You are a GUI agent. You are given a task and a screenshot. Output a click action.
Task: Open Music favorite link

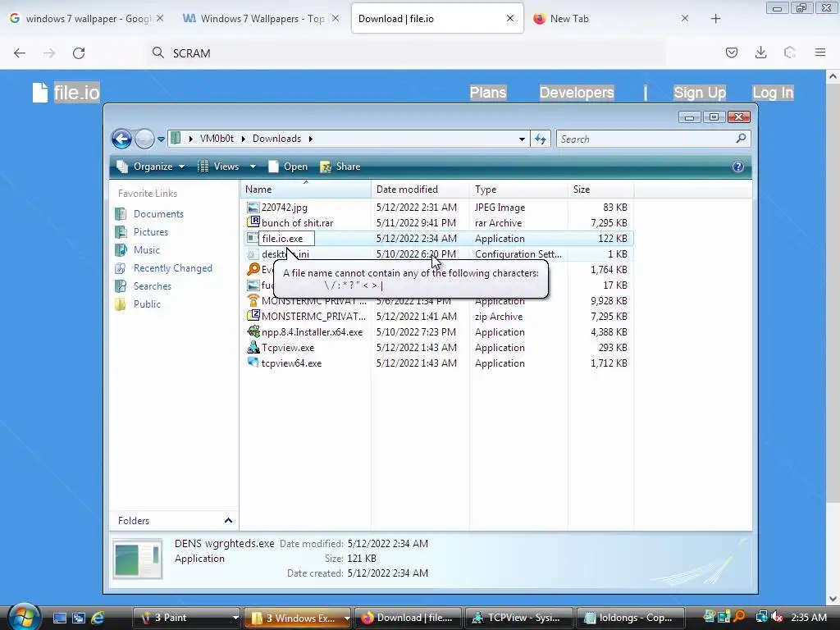point(147,250)
